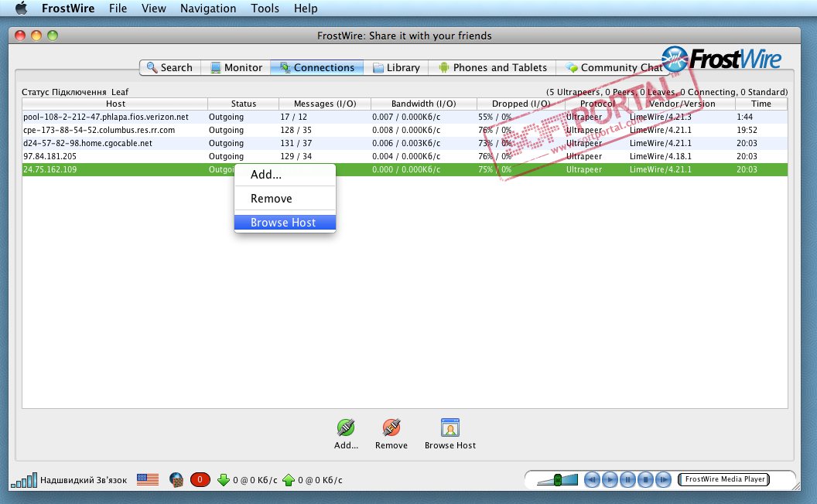817x504 pixels.
Task: Switch to the Monitor tab
Action: coord(236,68)
